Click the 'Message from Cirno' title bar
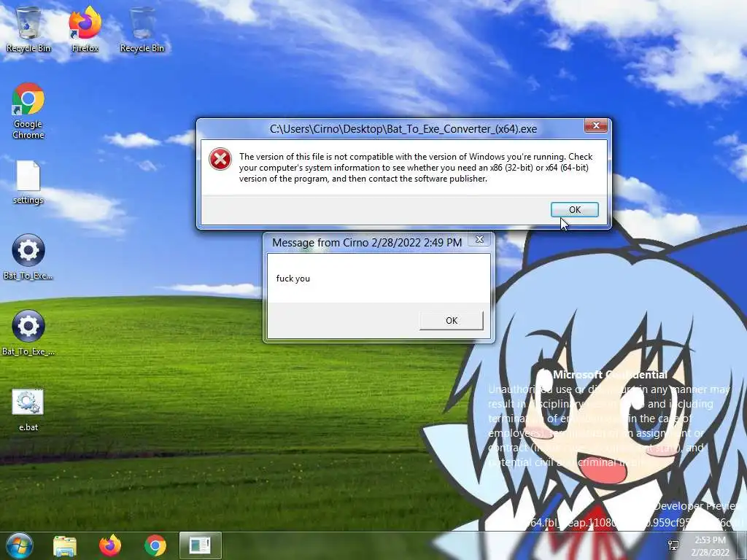The width and height of the screenshot is (747, 560). (x=367, y=242)
